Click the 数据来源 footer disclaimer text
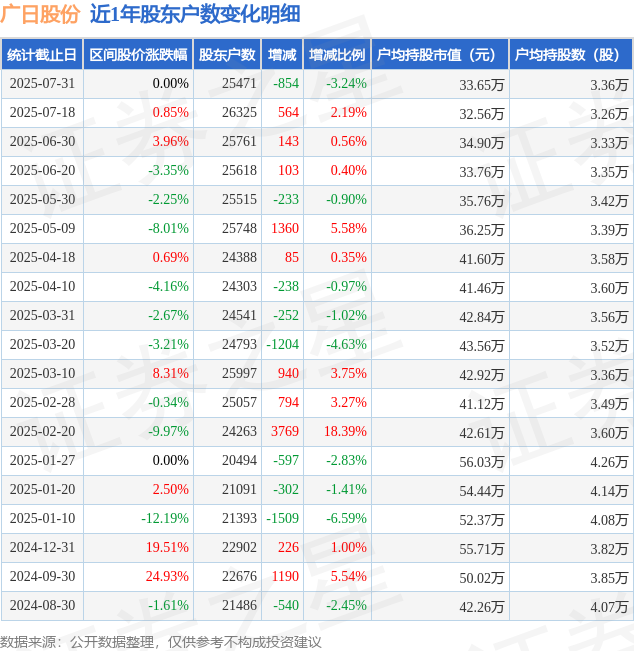634x651 pixels. tap(161, 641)
